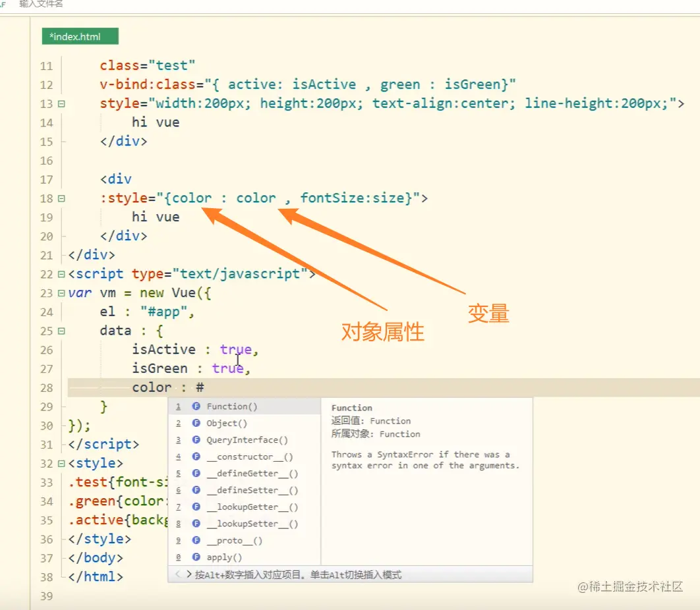Click 'fontSize:size' in style binding
The image size is (700, 610).
(x=351, y=198)
